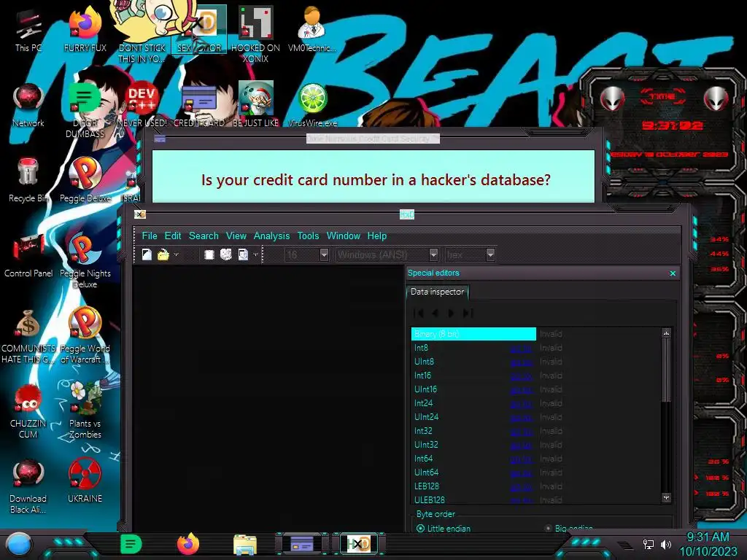Expand the Open disk image dropdown arrow
Image resolution: width=747 pixels, height=560 pixels.
pyautogui.click(x=256, y=254)
